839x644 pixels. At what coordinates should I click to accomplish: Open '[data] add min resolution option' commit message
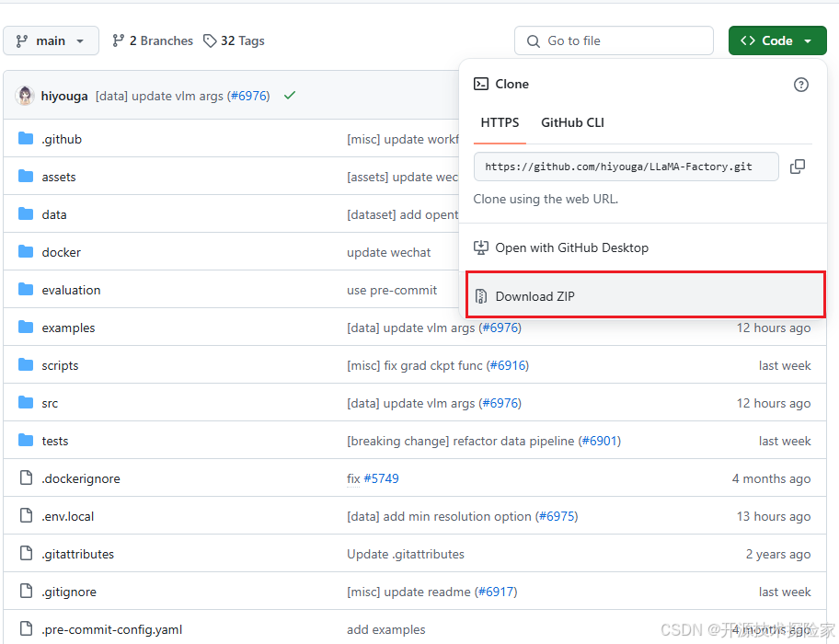coord(440,516)
